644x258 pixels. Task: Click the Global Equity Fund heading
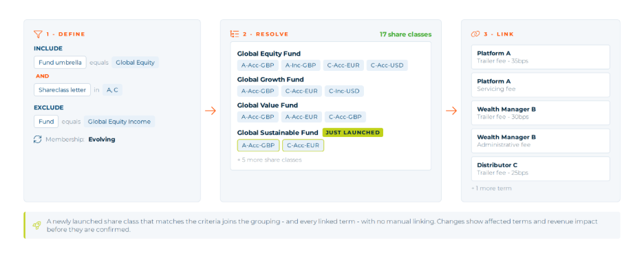coord(268,54)
